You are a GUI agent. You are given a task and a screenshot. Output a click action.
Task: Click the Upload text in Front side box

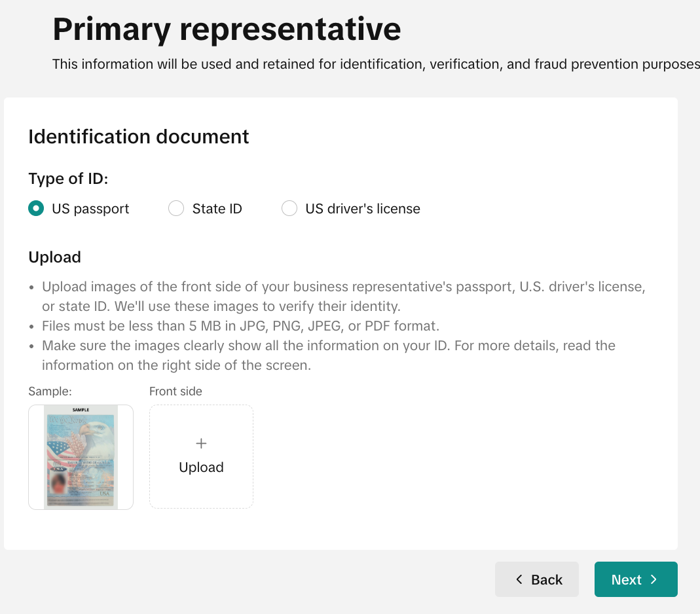[201, 467]
